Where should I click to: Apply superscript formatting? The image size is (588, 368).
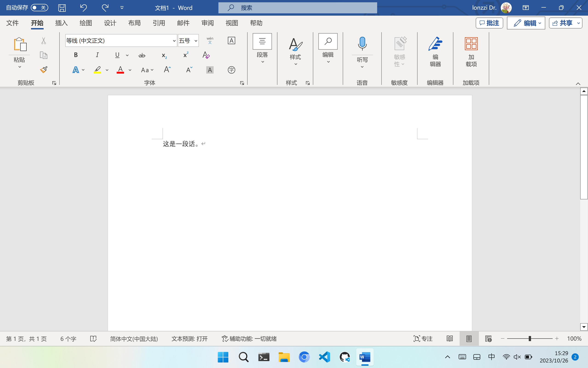click(x=186, y=55)
